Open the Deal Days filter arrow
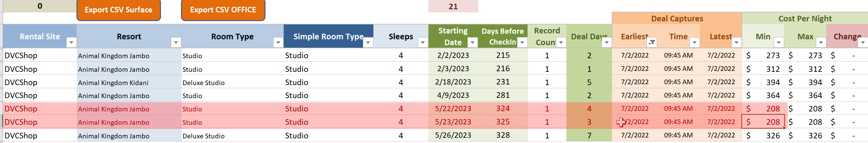Viewport: 868px width, 143px height. pos(607,43)
